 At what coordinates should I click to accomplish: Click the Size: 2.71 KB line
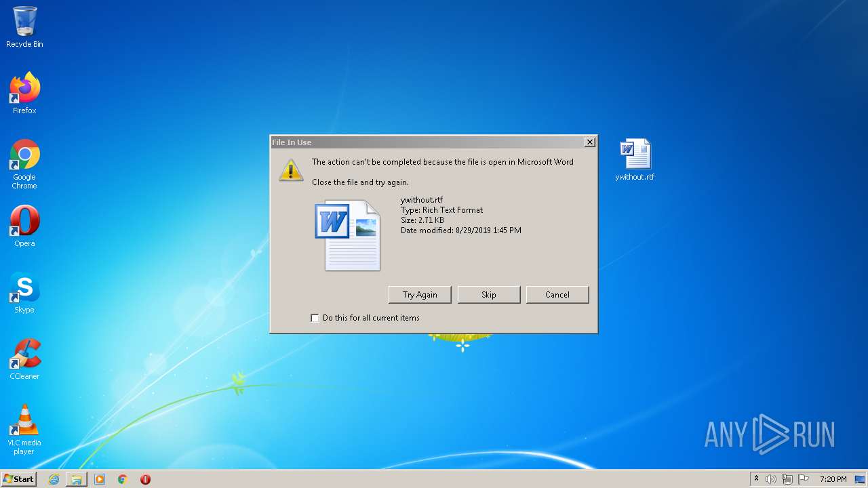422,220
